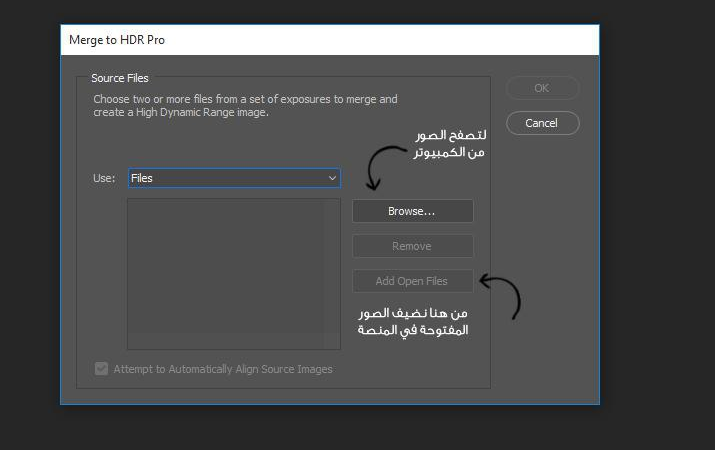The image size is (715, 450).
Task: Click the Browse... button
Action: (413, 211)
